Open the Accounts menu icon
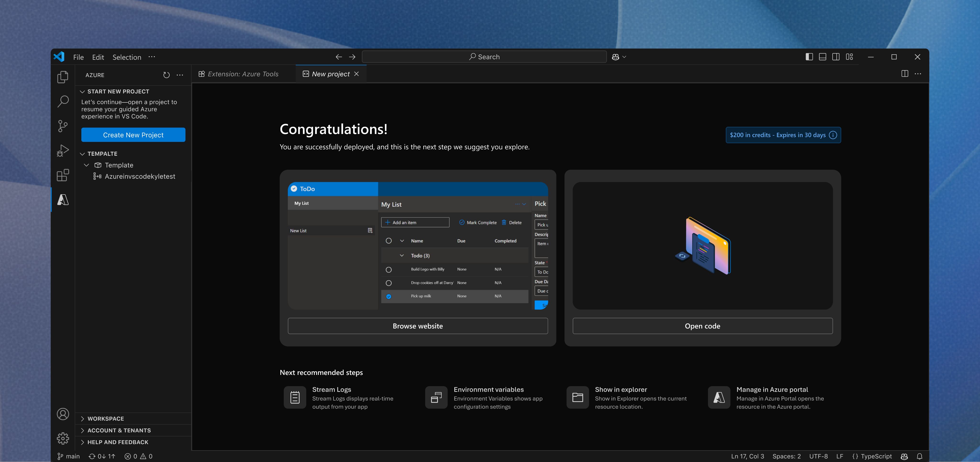980x462 pixels. coord(63,414)
